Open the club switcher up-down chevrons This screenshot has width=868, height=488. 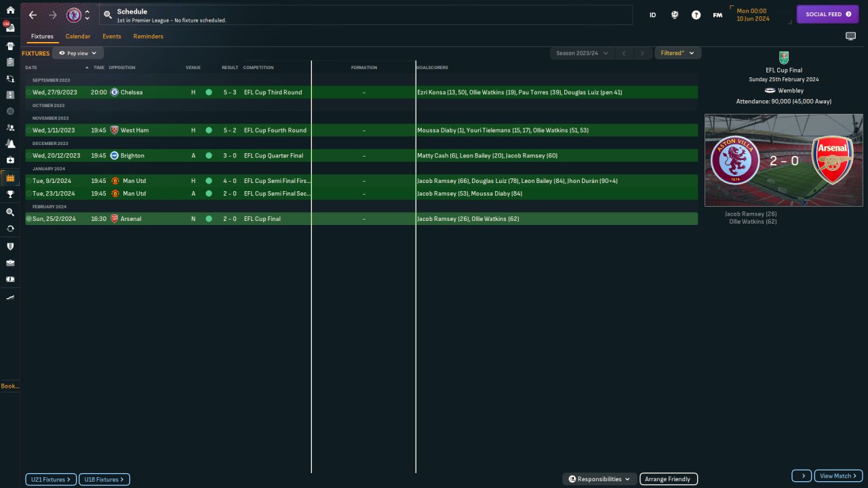87,15
